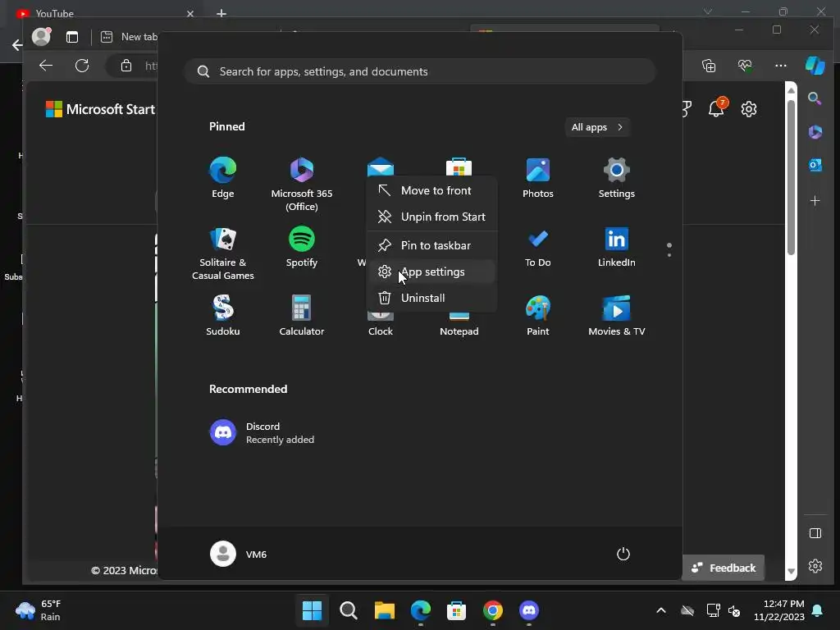Open Discord from the taskbar

[529, 610]
